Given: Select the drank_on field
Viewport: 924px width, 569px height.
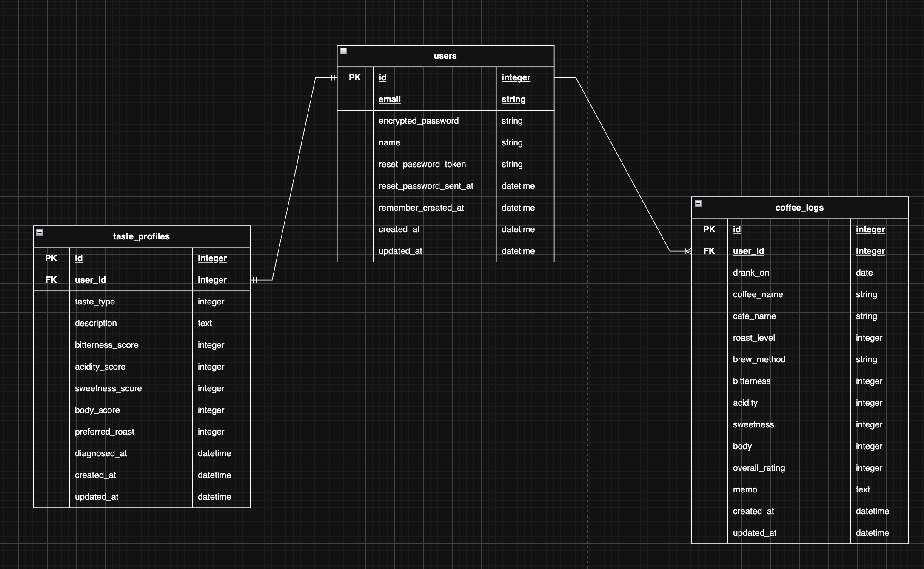Looking at the screenshot, I should point(751,273).
